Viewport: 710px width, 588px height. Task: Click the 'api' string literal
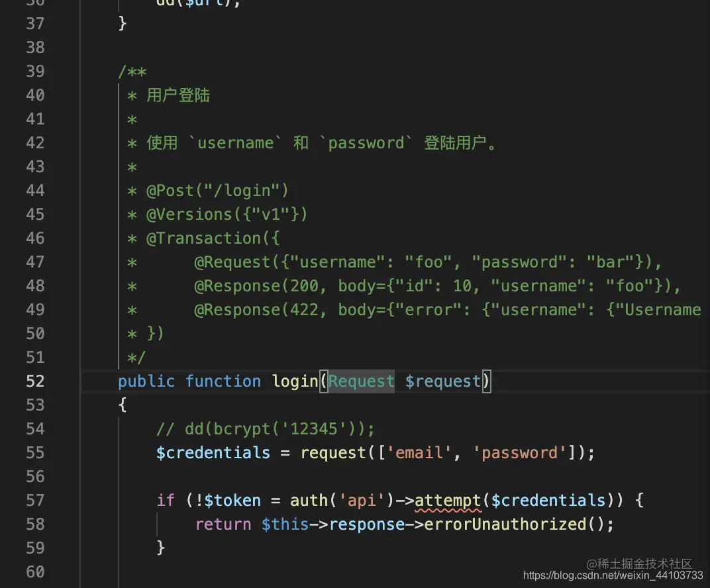(361, 500)
